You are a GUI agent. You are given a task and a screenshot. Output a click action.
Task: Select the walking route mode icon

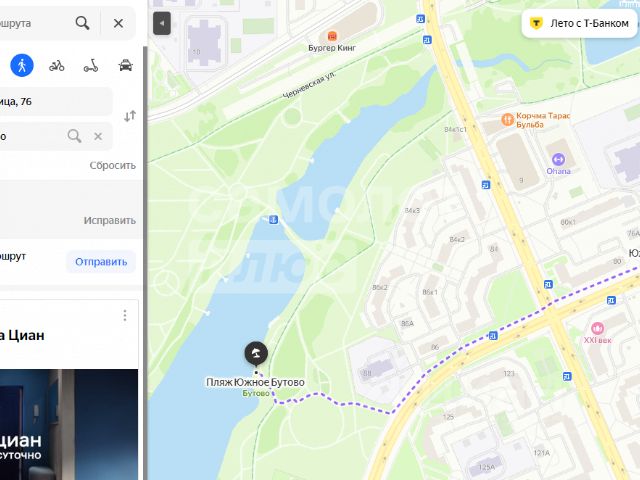click(x=22, y=65)
